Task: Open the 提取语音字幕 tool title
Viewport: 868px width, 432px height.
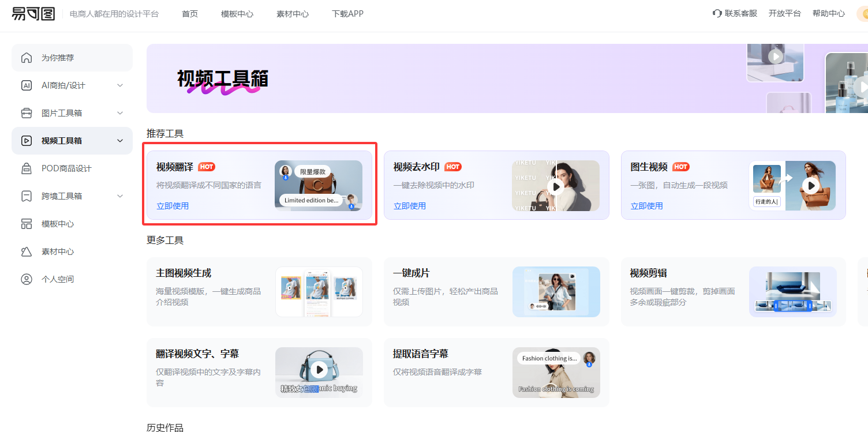Action: [421, 354]
